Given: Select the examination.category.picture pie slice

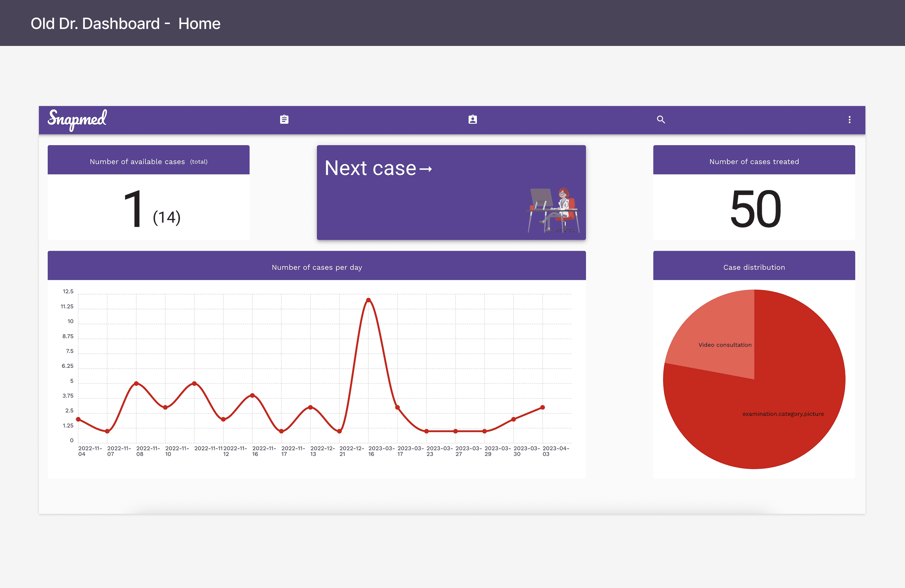Looking at the screenshot, I should pyautogui.click(x=791, y=399).
